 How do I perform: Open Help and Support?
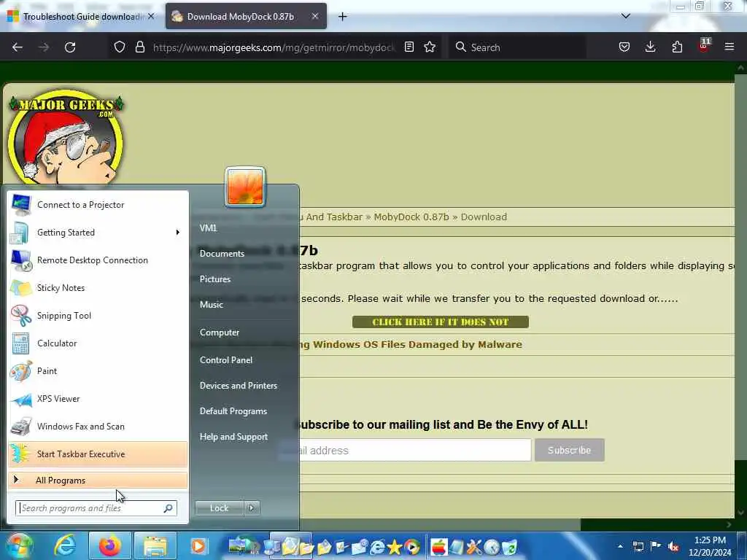pyautogui.click(x=233, y=437)
